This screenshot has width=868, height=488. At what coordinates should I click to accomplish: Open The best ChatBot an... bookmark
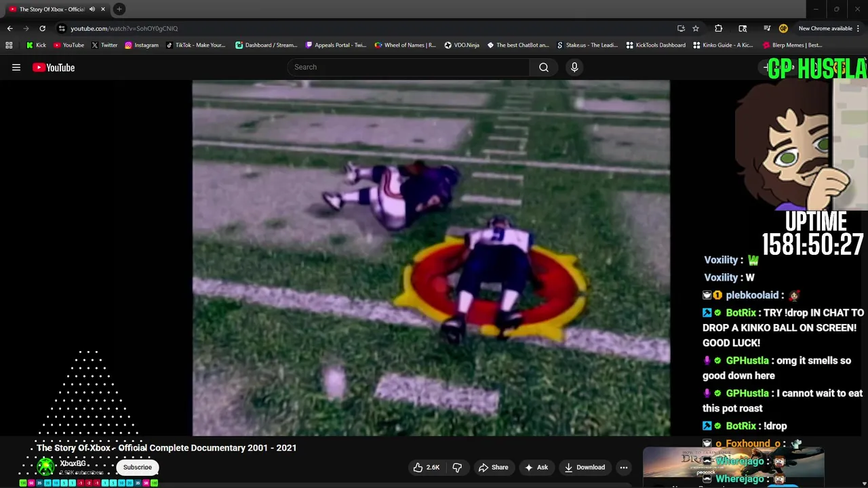pyautogui.click(x=518, y=45)
